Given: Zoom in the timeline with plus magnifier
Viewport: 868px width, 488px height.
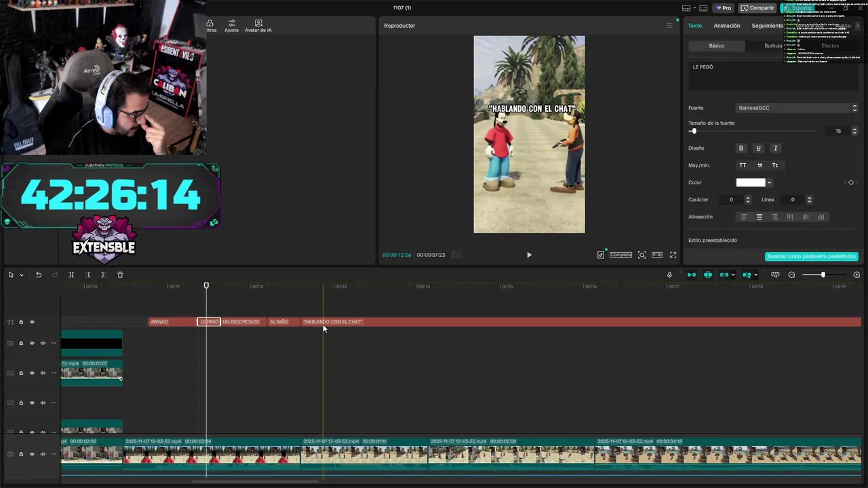Looking at the screenshot, I should point(856,274).
